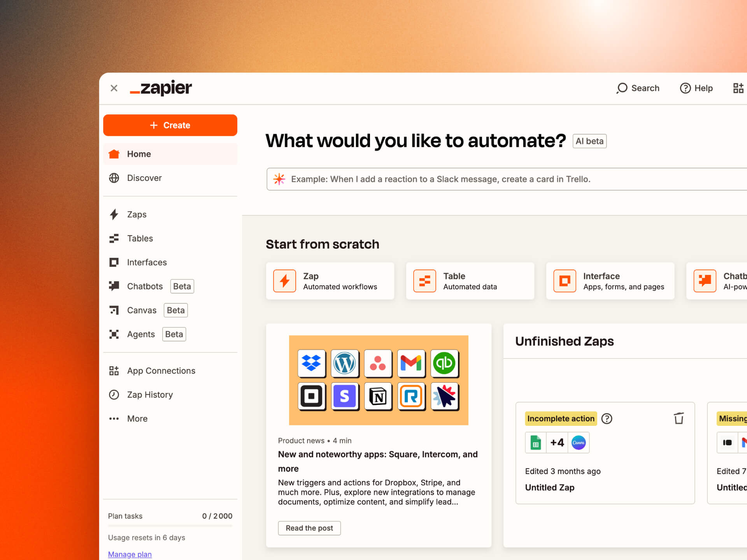Image resolution: width=747 pixels, height=560 pixels.
Task: Click the orange R app icon
Action: 411,397
